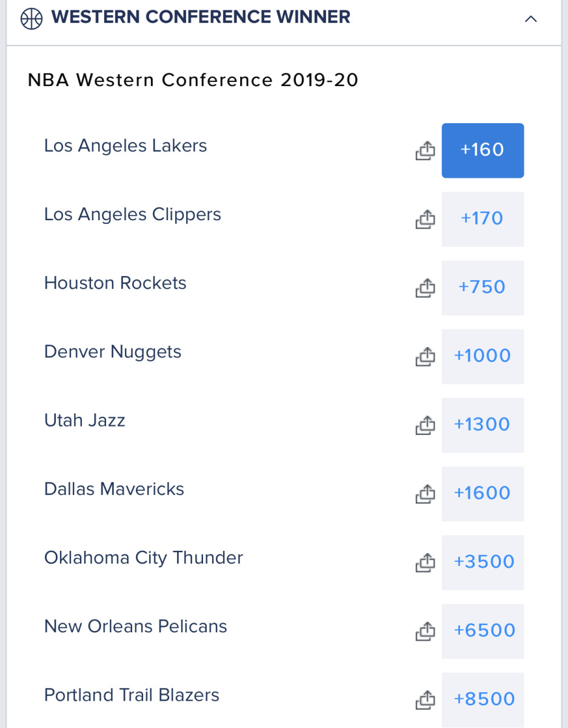The width and height of the screenshot is (568, 728).
Task: Pick Utah Jazz at +1300
Action: pyautogui.click(x=483, y=425)
